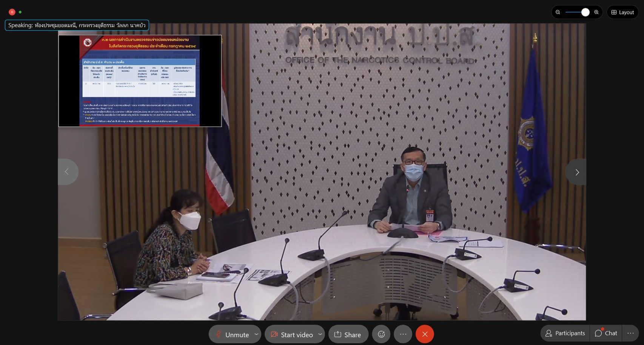Screen dimensions: 644x345
Task: Select the shared presentation slide thumbnail
Action: (x=140, y=81)
